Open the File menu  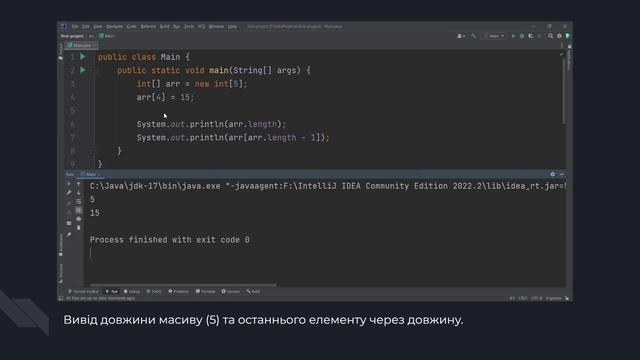[x=75, y=26]
